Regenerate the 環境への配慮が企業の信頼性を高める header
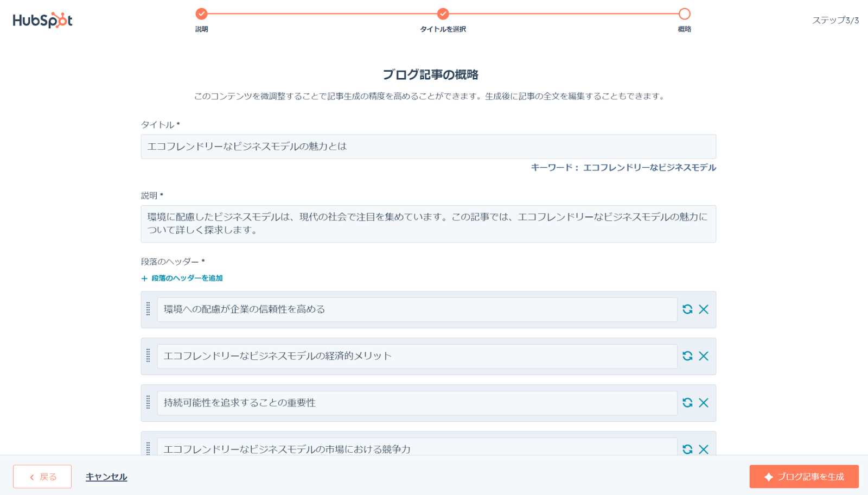 687,309
